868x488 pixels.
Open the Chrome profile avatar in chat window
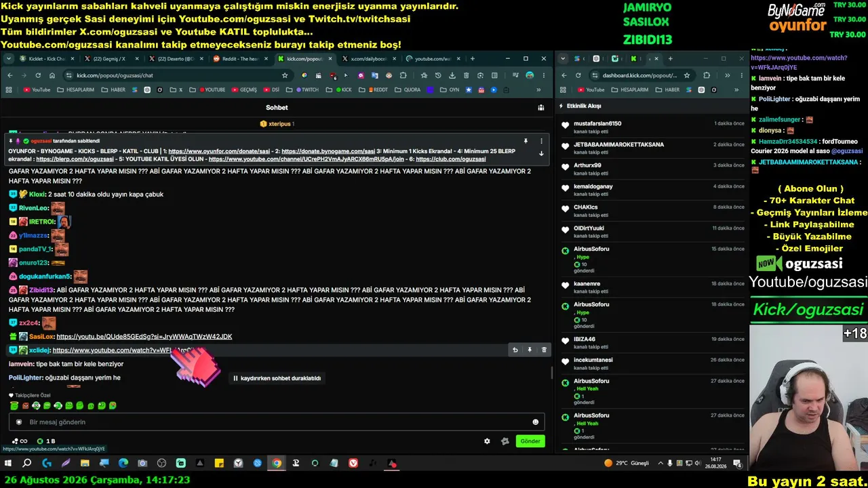[x=530, y=75]
